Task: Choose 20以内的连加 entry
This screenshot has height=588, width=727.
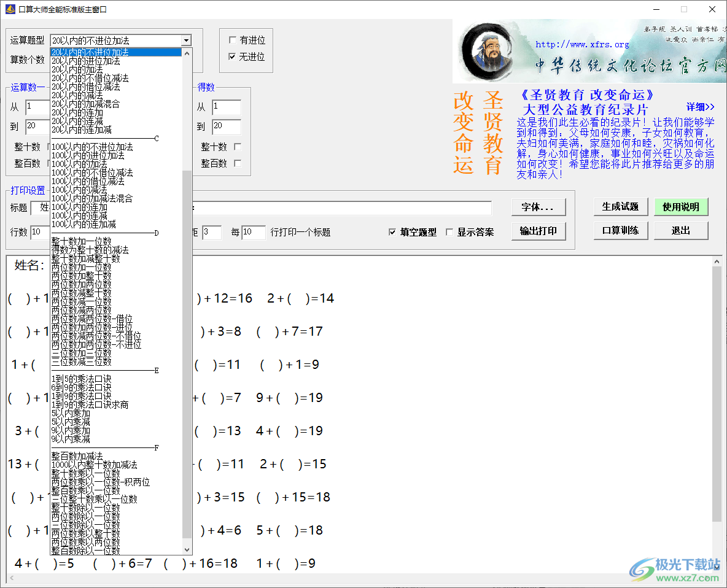Action: 116,112
